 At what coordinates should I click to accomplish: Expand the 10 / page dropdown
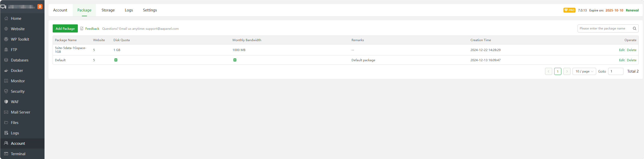pos(584,71)
